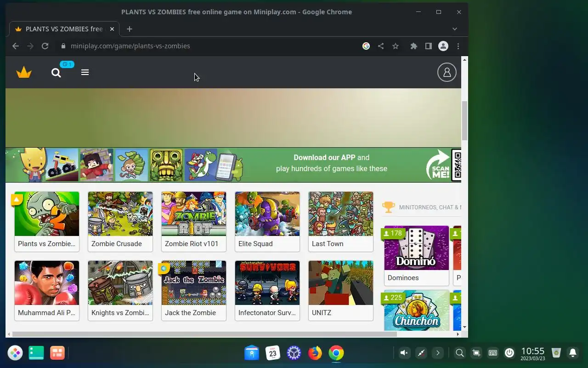Open the Elite Squad game thumbnail
Viewport: 588px width, 368px height.
click(x=267, y=214)
